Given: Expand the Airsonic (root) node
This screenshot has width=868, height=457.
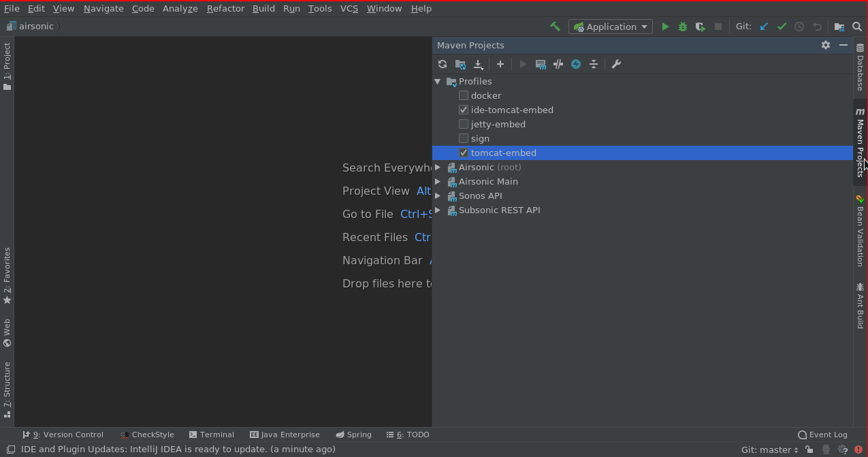Looking at the screenshot, I should pyautogui.click(x=438, y=167).
